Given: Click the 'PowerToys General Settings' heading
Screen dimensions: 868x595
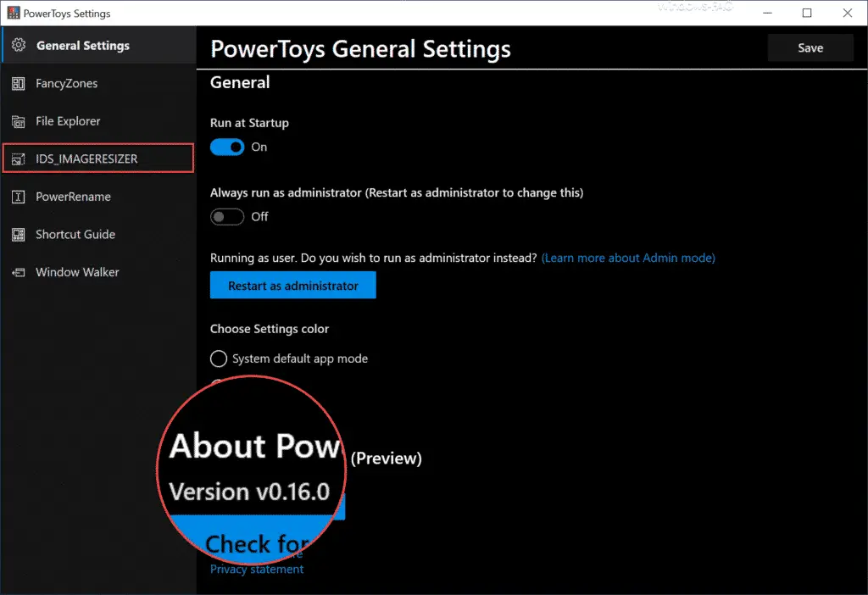Looking at the screenshot, I should pos(360,48).
